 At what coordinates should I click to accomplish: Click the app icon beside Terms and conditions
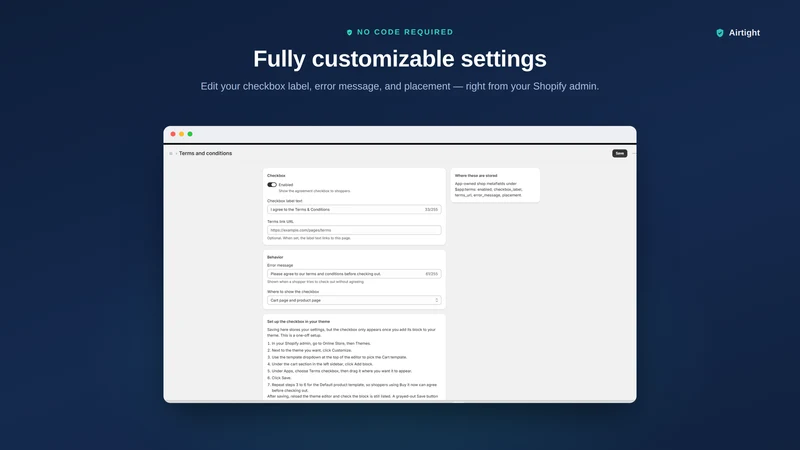click(171, 154)
